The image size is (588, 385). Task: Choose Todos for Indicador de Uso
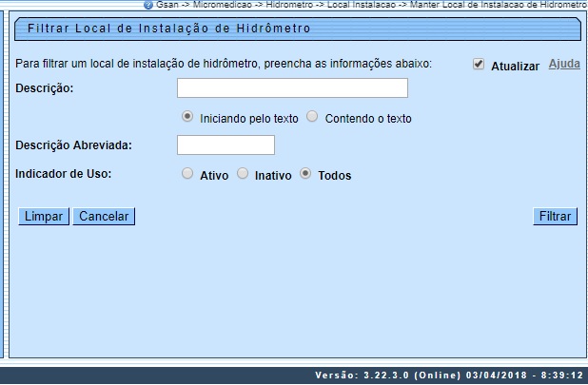pyautogui.click(x=305, y=173)
